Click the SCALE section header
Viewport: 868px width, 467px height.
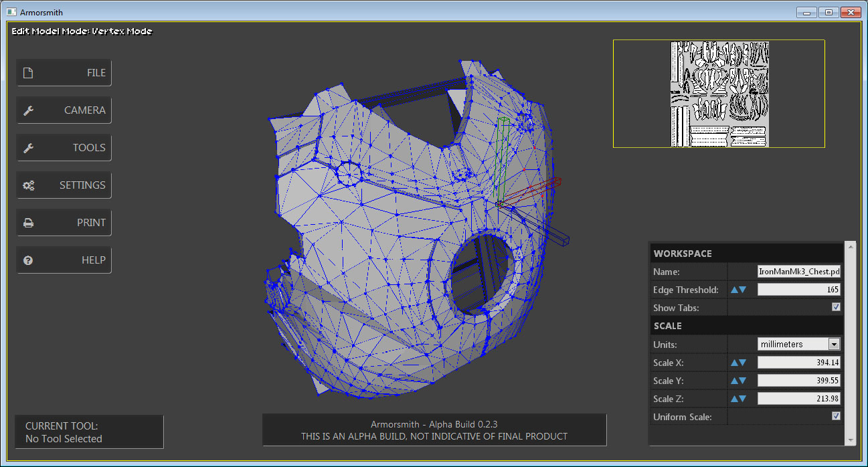746,326
